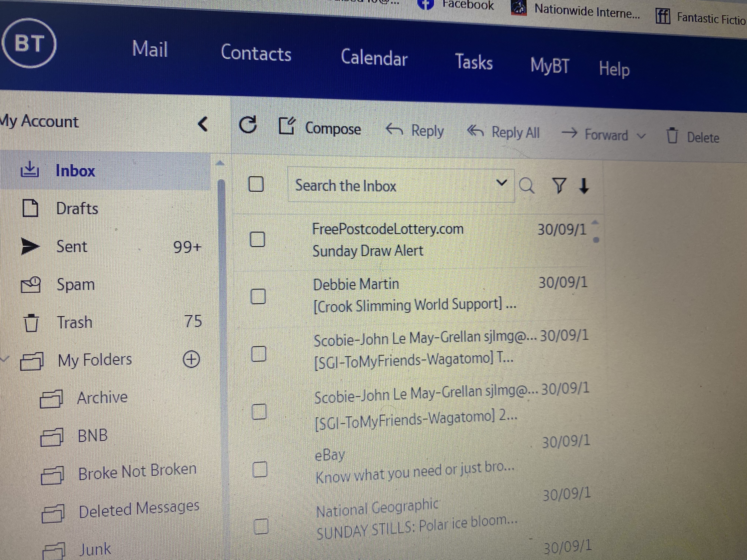Tick checkbox for Debbie Martin email
This screenshot has width=747, height=560.
click(258, 296)
